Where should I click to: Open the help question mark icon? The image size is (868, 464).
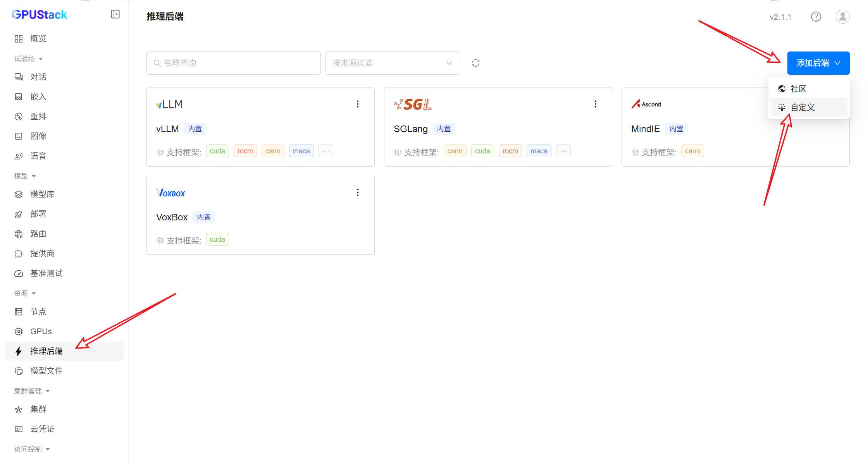pos(816,17)
